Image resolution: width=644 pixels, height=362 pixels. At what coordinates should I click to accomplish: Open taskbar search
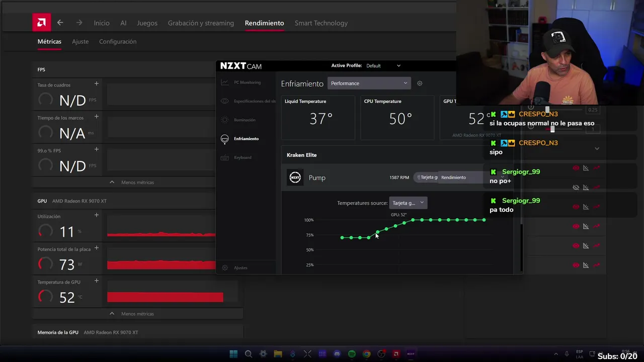coord(248,354)
